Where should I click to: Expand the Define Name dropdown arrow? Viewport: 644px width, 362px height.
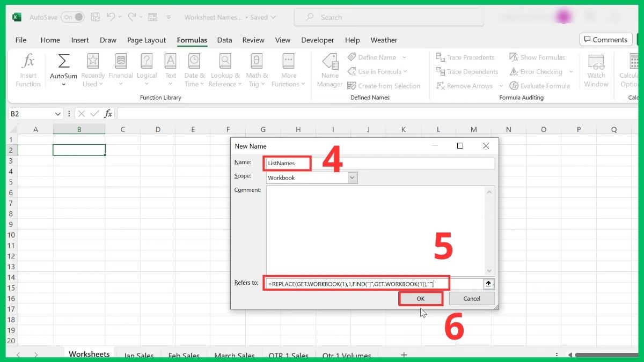pos(406,57)
